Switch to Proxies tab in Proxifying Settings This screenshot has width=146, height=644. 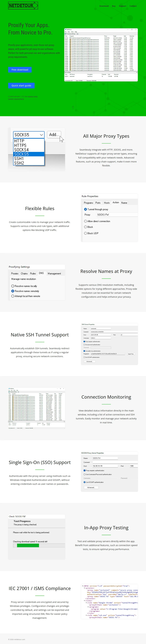click(15, 273)
